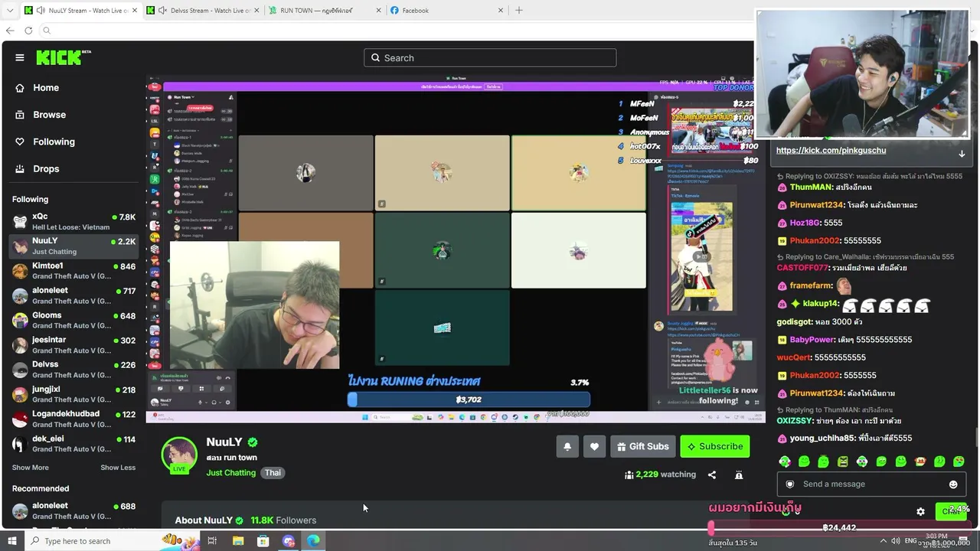The width and height of the screenshot is (980, 551).
Task: Toggle notifications with the bell button
Action: (567, 446)
